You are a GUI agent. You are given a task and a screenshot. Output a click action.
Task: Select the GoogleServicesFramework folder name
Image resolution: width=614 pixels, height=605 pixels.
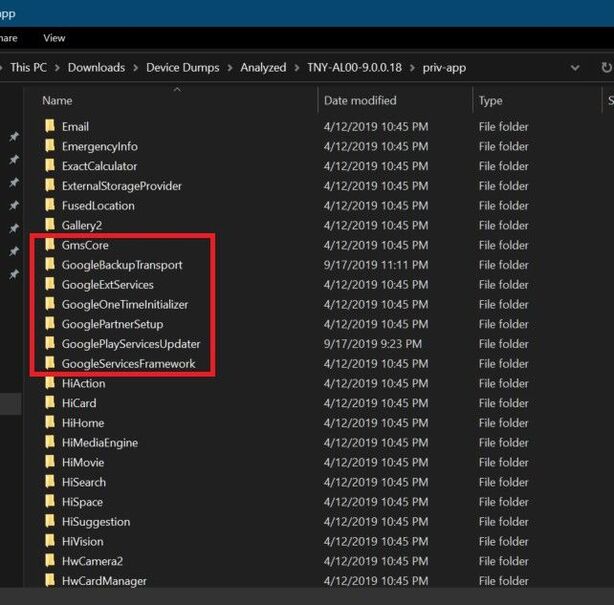pos(128,364)
